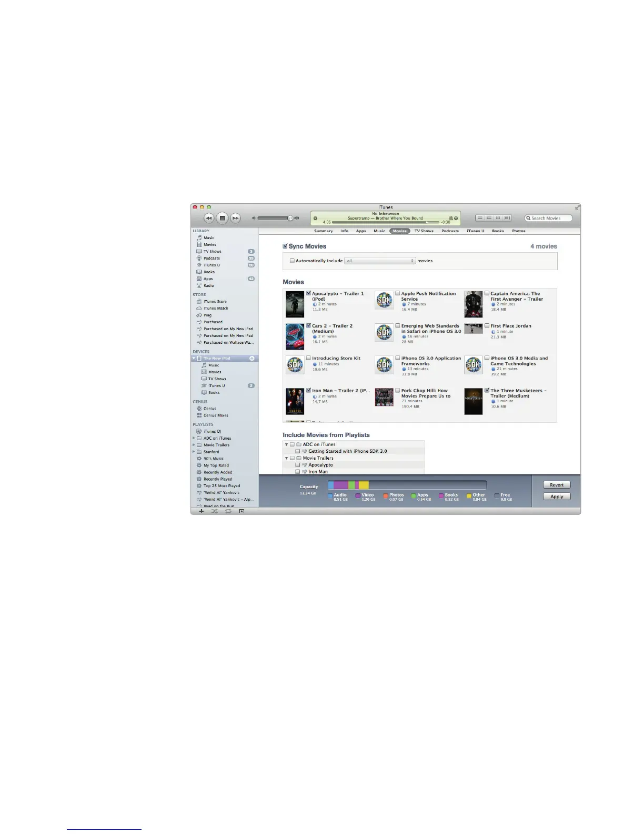Eject The New iPad device
This screenshot has width=644, height=834.
(x=251, y=359)
